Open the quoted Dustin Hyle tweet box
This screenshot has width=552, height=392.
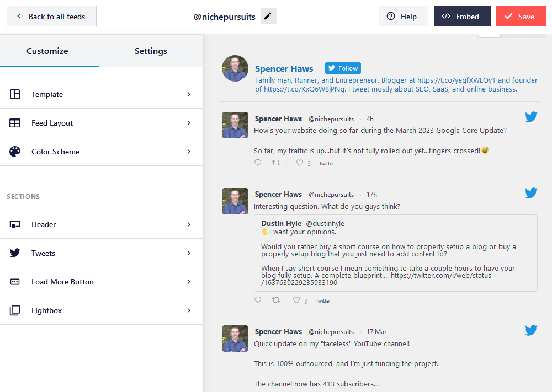coord(396,253)
